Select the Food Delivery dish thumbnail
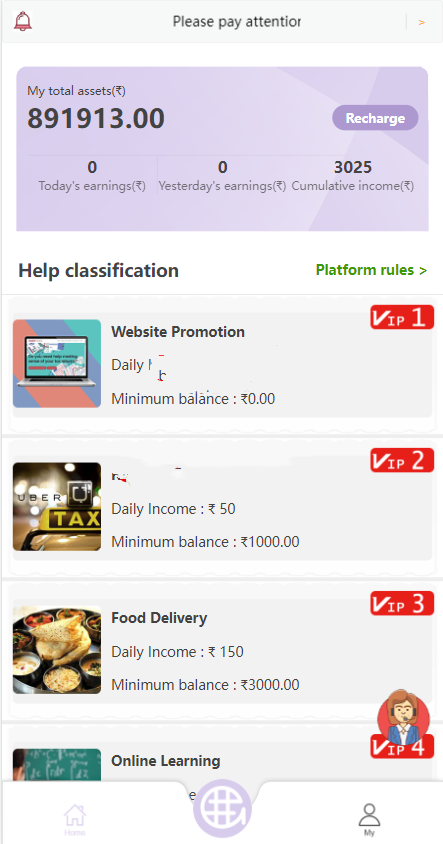Image resolution: width=443 pixels, height=844 pixels. pos(57,650)
